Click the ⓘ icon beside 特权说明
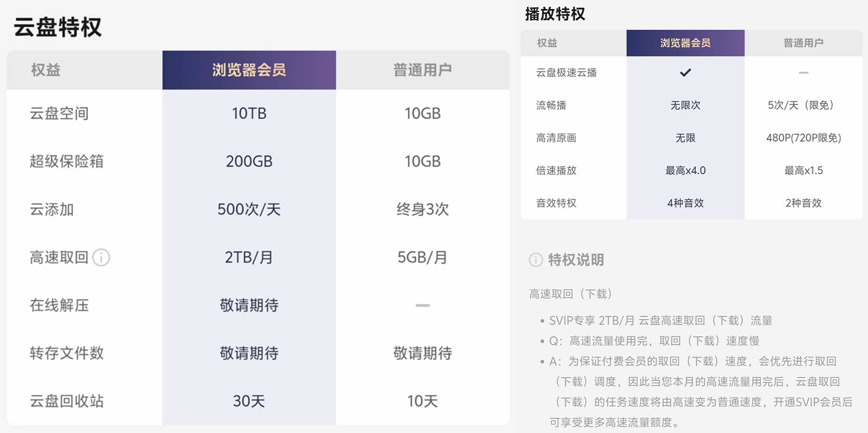Viewport: 868px width, 433px height. click(x=535, y=259)
